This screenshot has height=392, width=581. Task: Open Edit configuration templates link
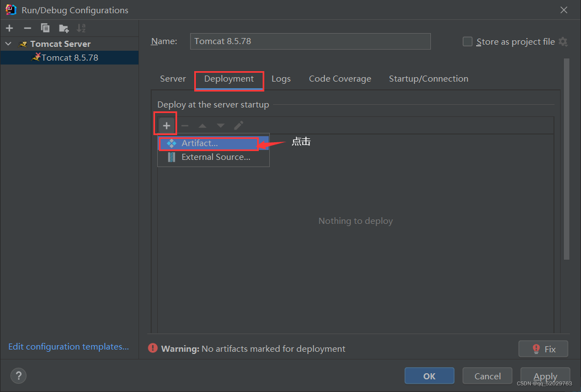(68, 347)
